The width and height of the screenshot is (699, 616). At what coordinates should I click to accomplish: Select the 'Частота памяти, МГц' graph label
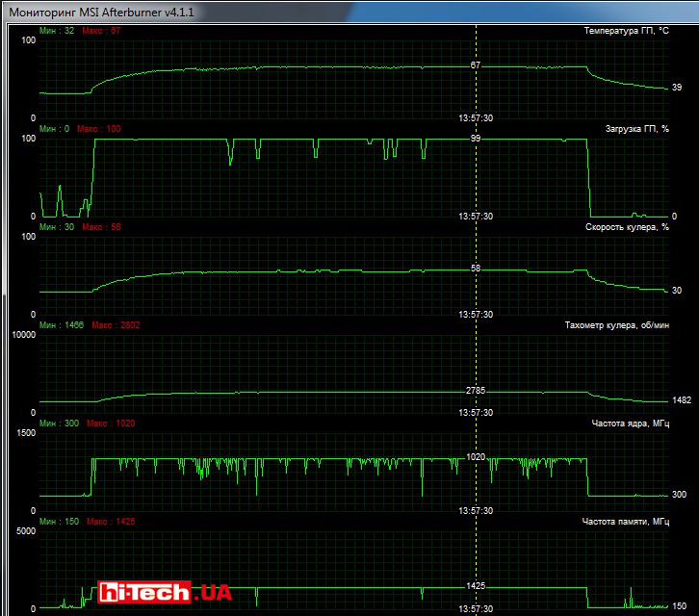[x=626, y=522]
